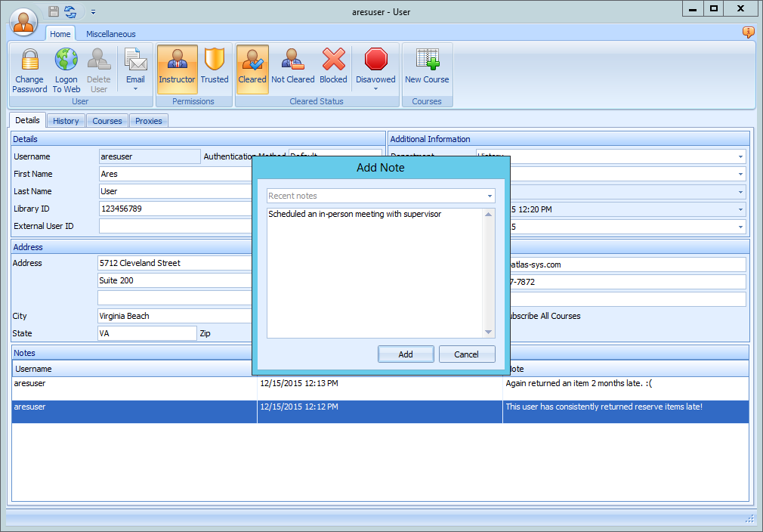Open the History tab

click(66, 121)
